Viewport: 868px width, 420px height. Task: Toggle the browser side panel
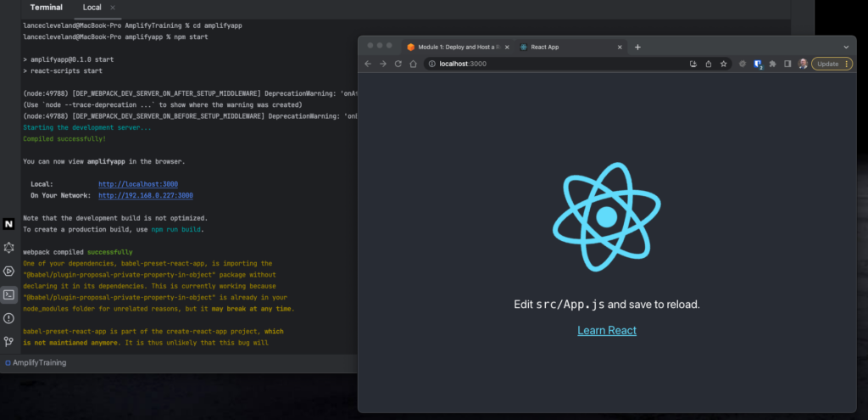[787, 64]
